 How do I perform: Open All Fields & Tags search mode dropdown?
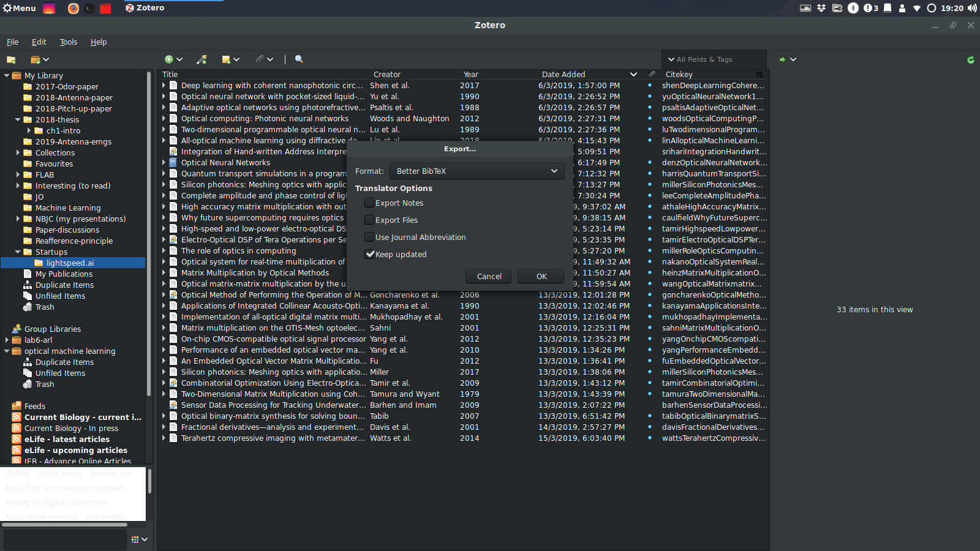pyautogui.click(x=671, y=59)
